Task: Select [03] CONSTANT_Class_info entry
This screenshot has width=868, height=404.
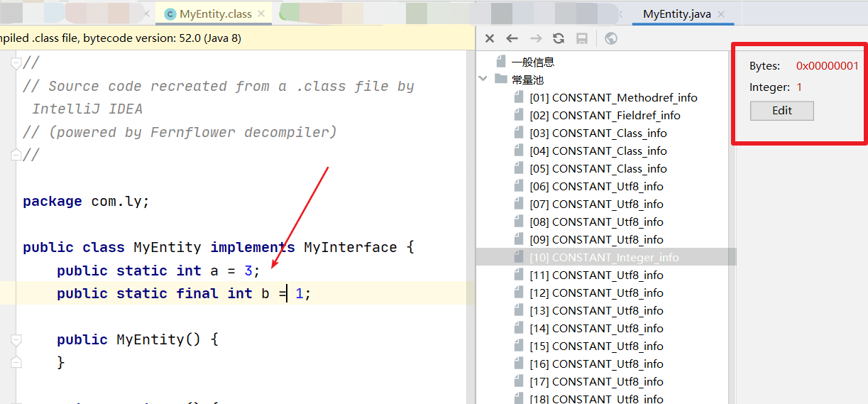Action: [598, 133]
